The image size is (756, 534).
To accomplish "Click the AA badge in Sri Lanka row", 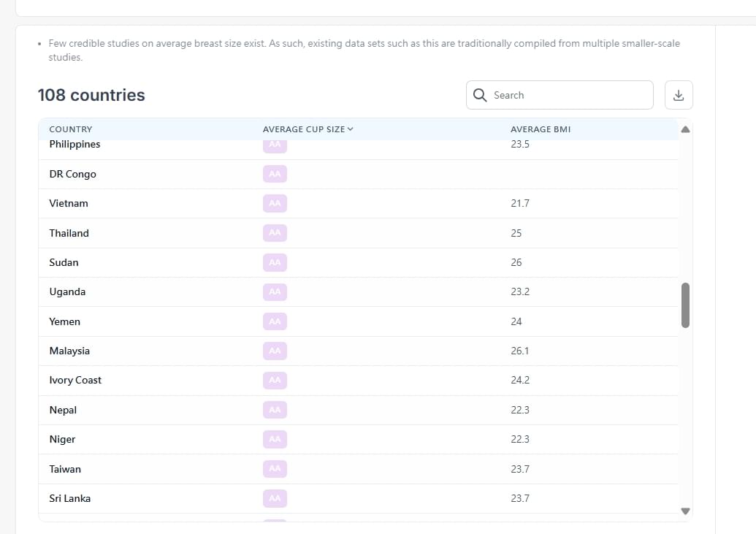I will tap(275, 498).
